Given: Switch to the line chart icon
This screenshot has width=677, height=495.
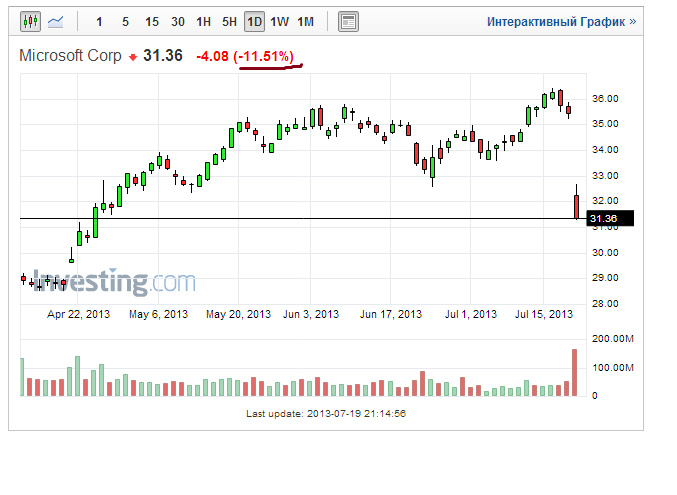Looking at the screenshot, I should tap(55, 22).
